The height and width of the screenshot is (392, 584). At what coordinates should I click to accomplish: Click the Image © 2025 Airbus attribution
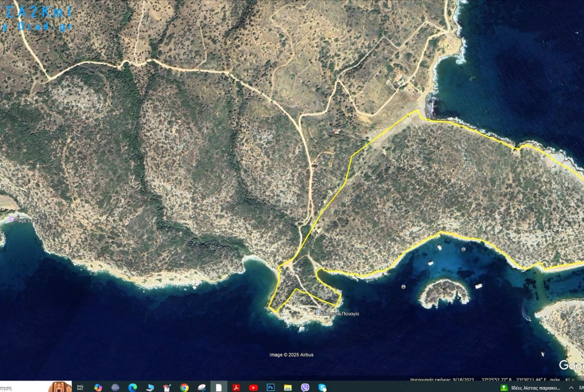coord(292,355)
